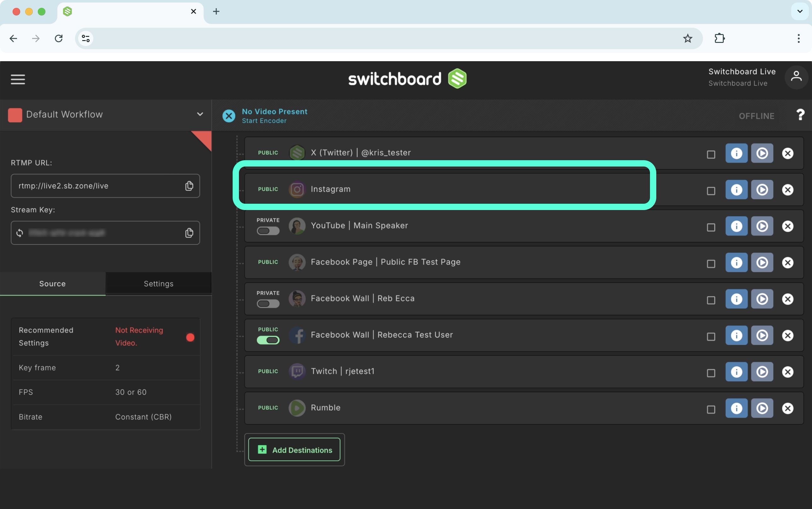812x509 pixels.
Task: Click the Switchboard logo
Action: (x=407, y=79)
